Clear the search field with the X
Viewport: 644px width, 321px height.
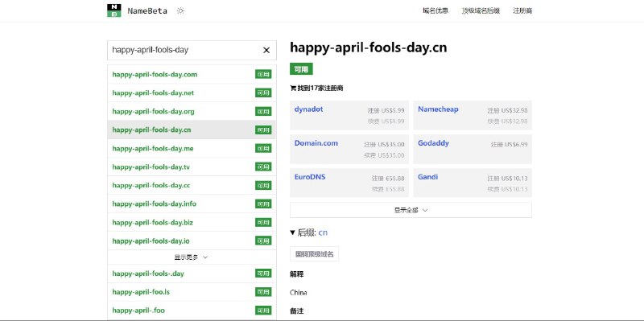coord(266,50)
